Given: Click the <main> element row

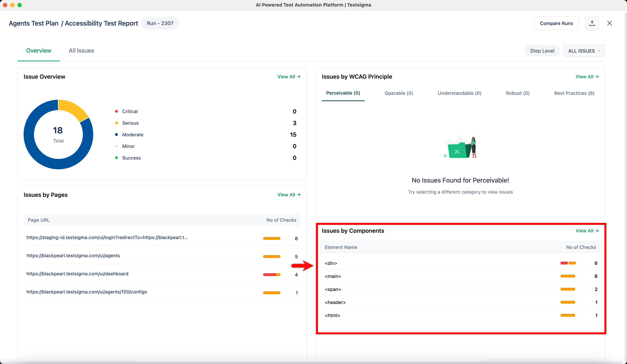Looking at the screenshot, I should point(333,276).
